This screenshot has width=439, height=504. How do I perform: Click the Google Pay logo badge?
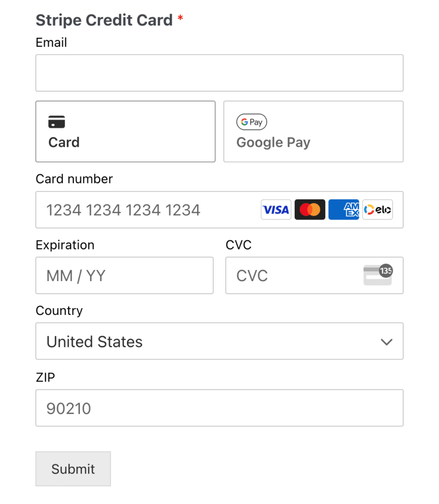point(252,122)
